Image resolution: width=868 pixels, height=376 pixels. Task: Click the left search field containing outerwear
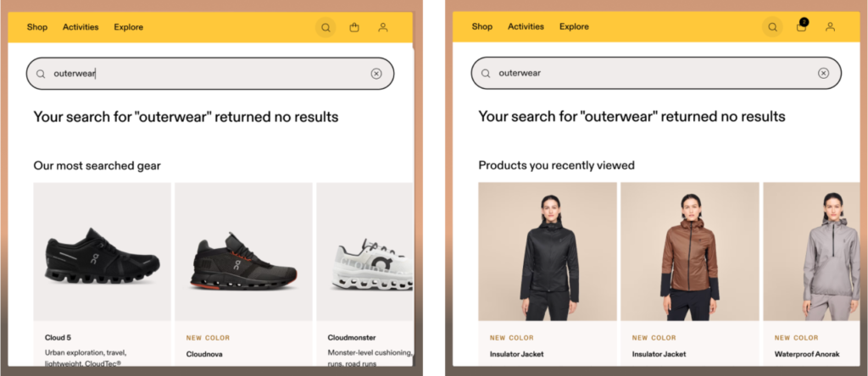[x=210, y=74]
